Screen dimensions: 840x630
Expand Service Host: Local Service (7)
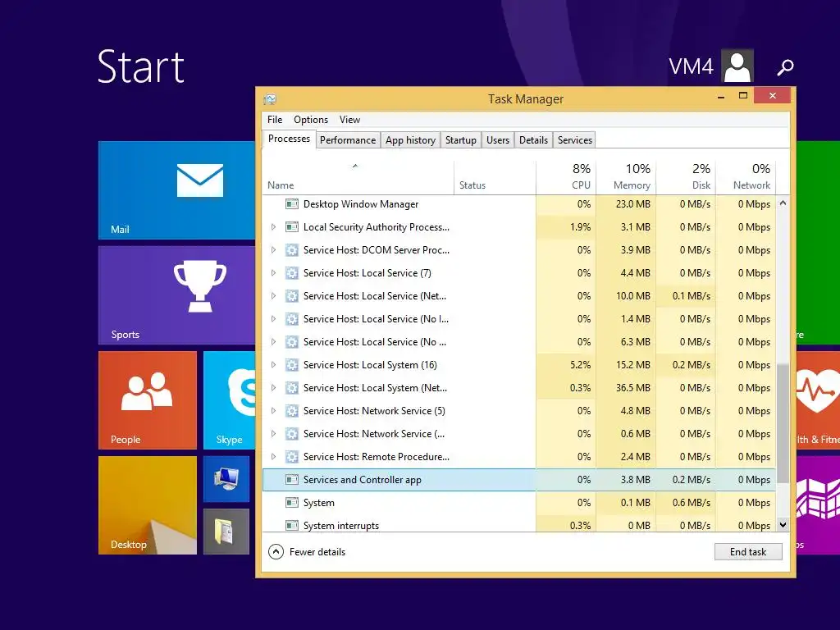[x=273, y=273]
